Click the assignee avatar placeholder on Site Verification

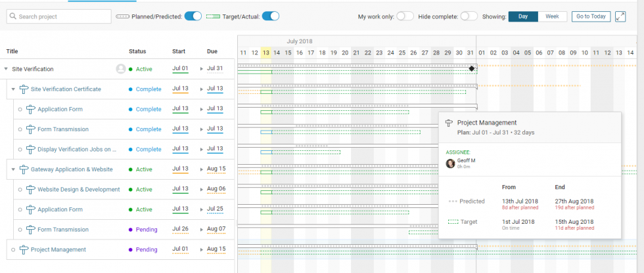pyautogui.click(x=121, y=69)
